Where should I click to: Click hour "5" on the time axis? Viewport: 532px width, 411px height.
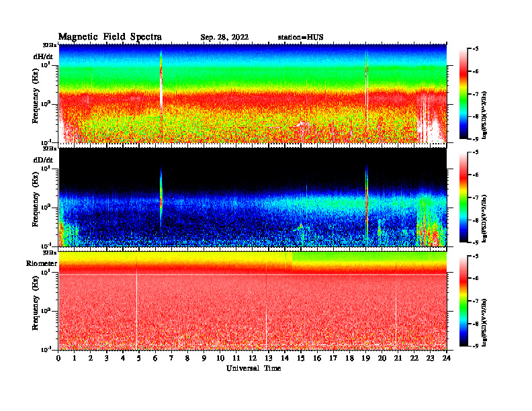139,358
